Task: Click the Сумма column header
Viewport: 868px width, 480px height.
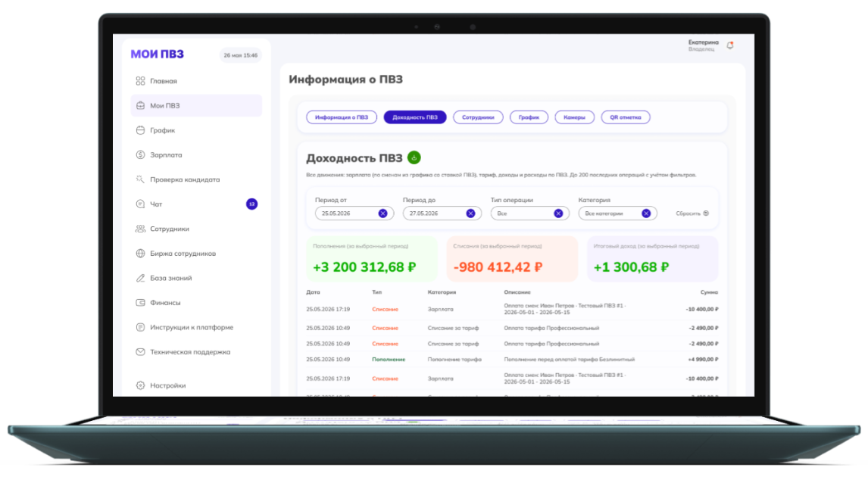Action: (x=709, y=292)
